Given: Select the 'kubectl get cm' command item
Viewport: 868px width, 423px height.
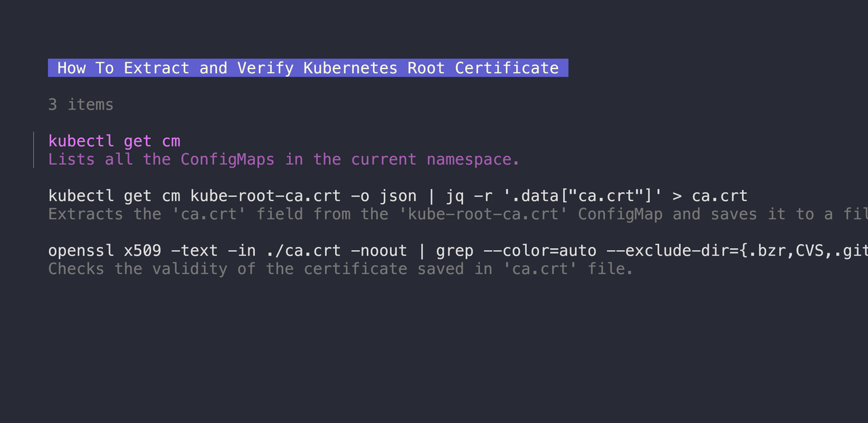Looking at the screenshot, I should (114, 141).
